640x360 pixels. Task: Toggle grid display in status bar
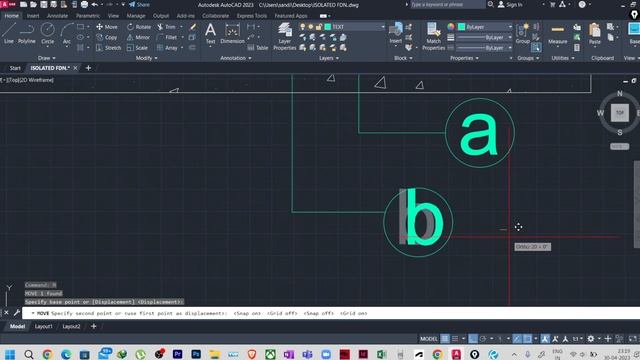(x=445, y=338)
